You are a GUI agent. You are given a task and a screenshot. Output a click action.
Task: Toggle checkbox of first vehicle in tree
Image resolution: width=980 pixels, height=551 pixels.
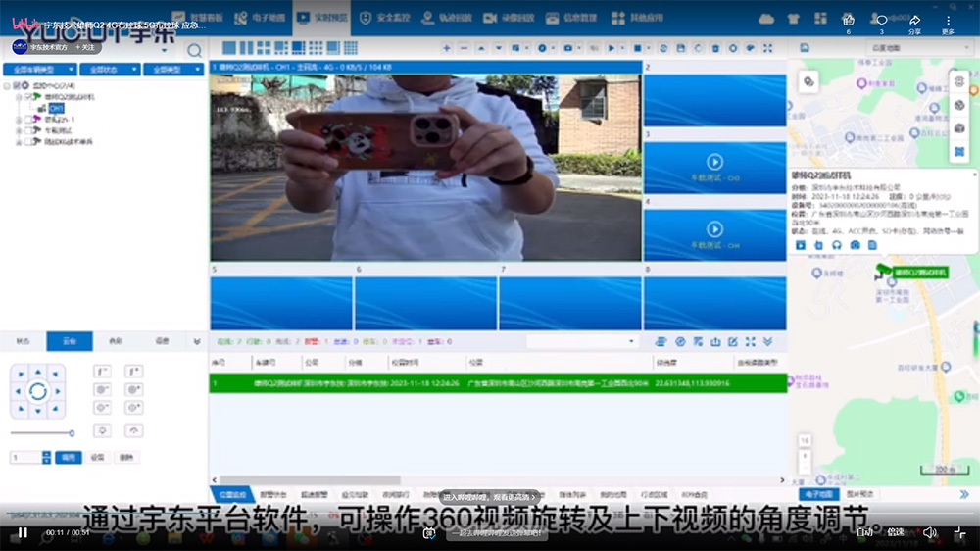[26, 97]
